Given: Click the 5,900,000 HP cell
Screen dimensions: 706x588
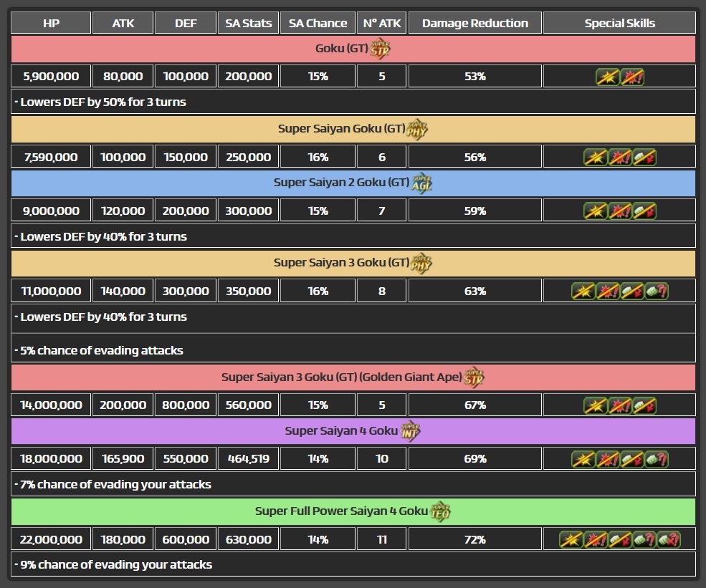Looking at the screenshot, I should point(51,77).
